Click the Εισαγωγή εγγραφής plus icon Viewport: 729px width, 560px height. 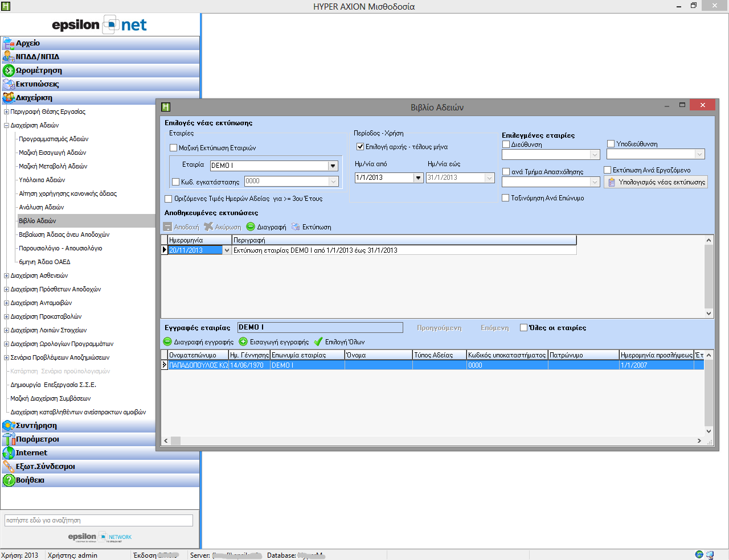(243, 341)
